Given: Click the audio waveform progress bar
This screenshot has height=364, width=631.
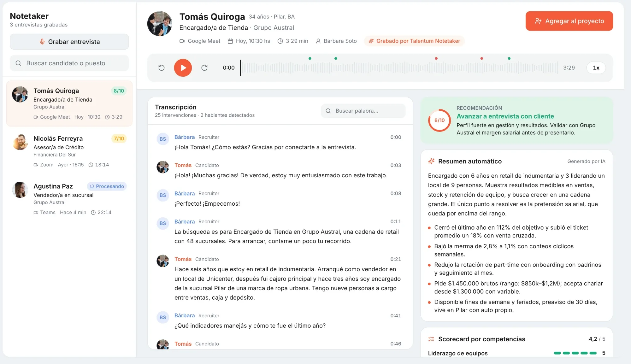Looking at the screenshot, I should tap(399, 68).
